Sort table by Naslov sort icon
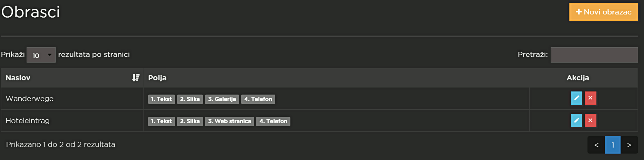644x160 pixels. pyautogui.click(x=136, y=78)
